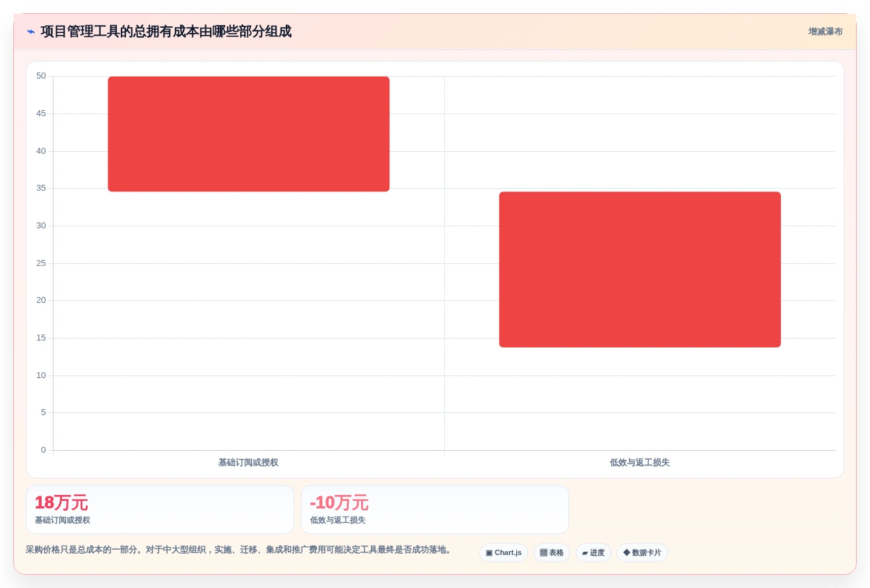
Task: Select the 表格 tag chip
Action: click(x=552, y=553)
